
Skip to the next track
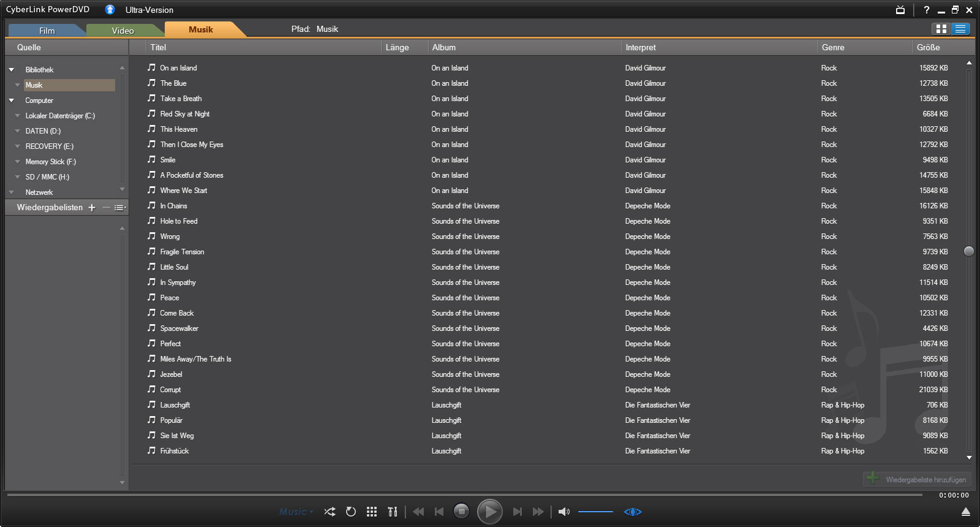pos(517,512)
